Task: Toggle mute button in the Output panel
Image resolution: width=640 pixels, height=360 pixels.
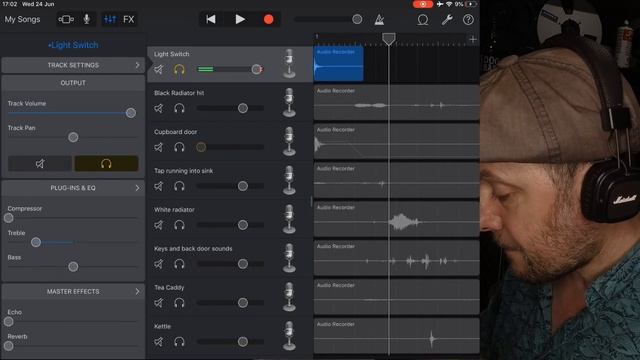Action: (x=40, y=164)
